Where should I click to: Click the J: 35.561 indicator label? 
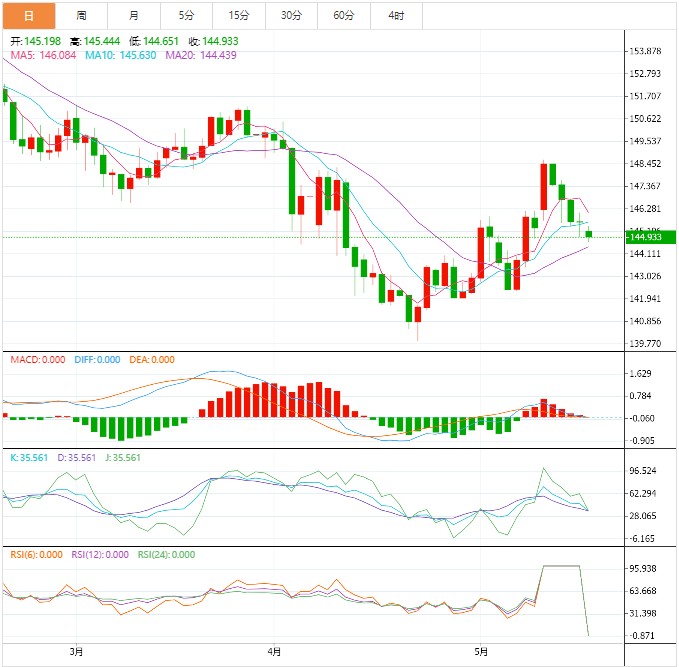pyautogui.click(x=123, y=458)
